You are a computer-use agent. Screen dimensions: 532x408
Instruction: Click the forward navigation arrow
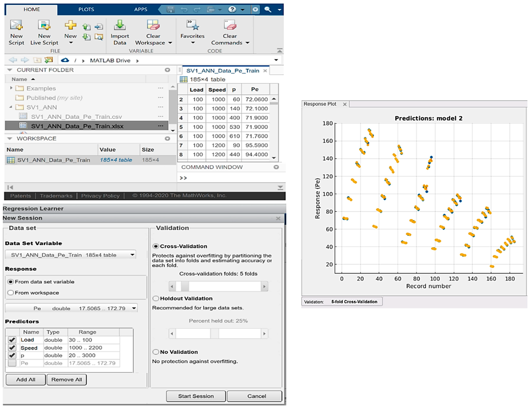(25, 60)
